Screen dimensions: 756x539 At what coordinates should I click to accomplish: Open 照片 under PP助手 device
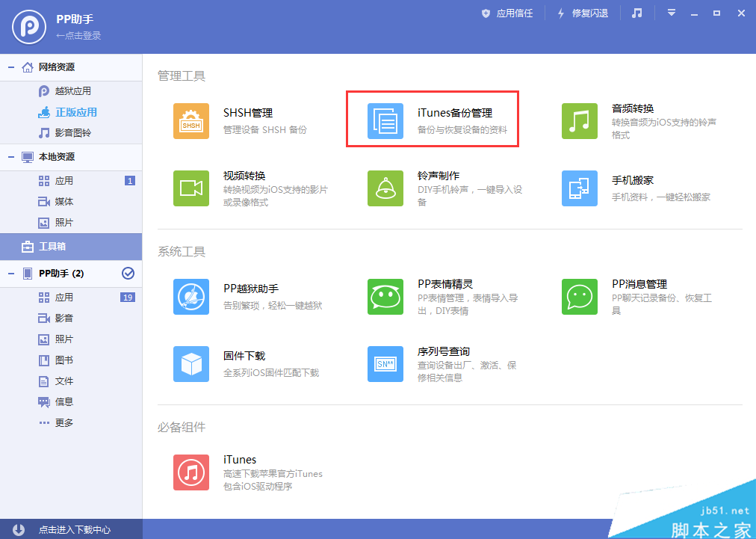coord(72,339)
